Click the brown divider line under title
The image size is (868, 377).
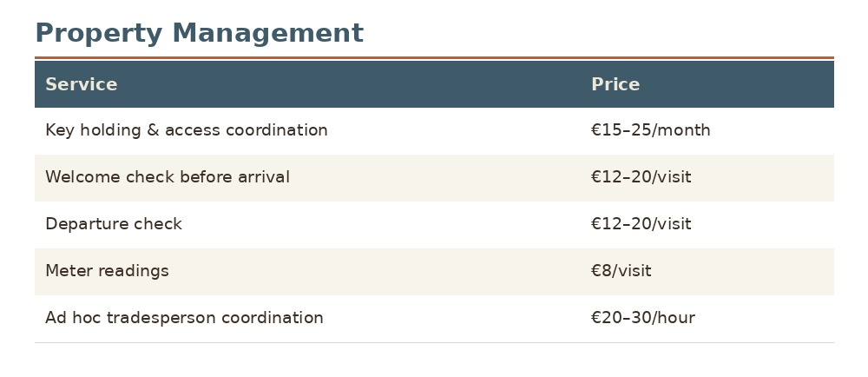tap(434, 57)
